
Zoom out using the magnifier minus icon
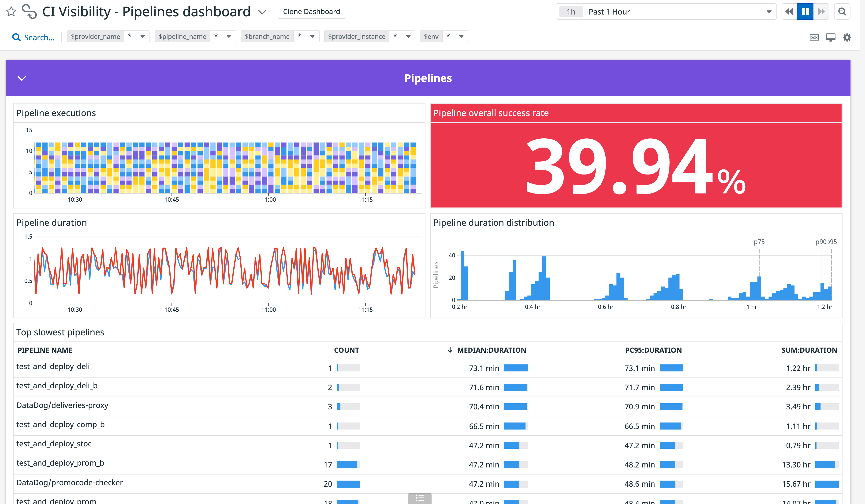(843, 11)
